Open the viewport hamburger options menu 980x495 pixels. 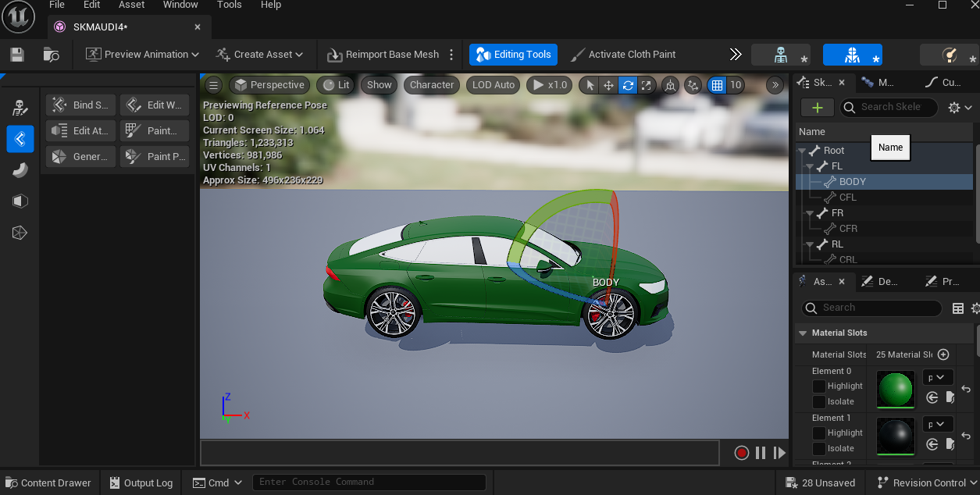pyautogui.click(x=214, y=85)
